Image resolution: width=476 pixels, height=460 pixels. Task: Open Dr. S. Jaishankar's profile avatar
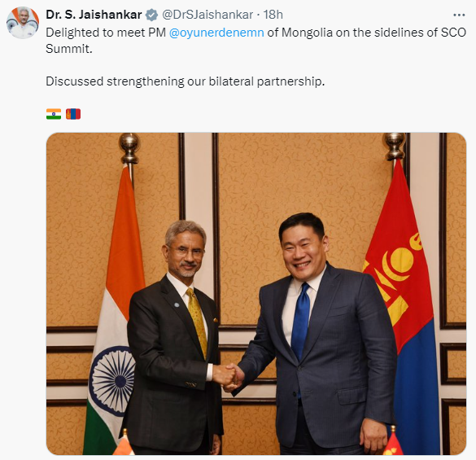tap(23, 23)
